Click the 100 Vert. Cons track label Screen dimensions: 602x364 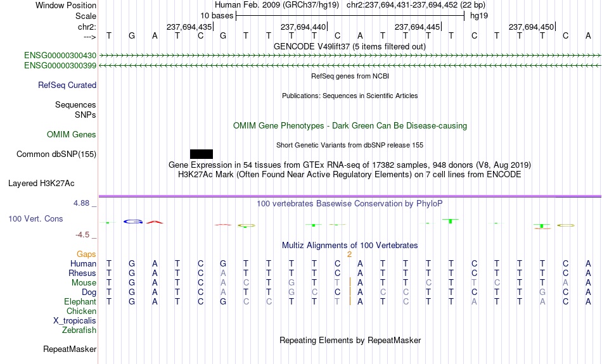[x=35, y=218]
